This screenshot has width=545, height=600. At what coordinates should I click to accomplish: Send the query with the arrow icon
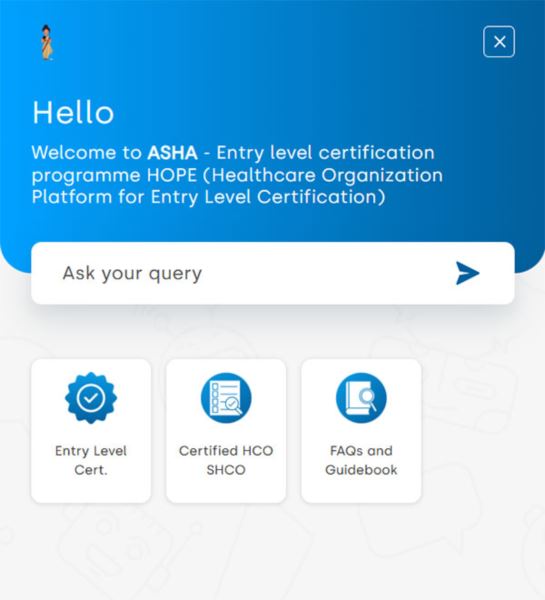tap(467, 273)
